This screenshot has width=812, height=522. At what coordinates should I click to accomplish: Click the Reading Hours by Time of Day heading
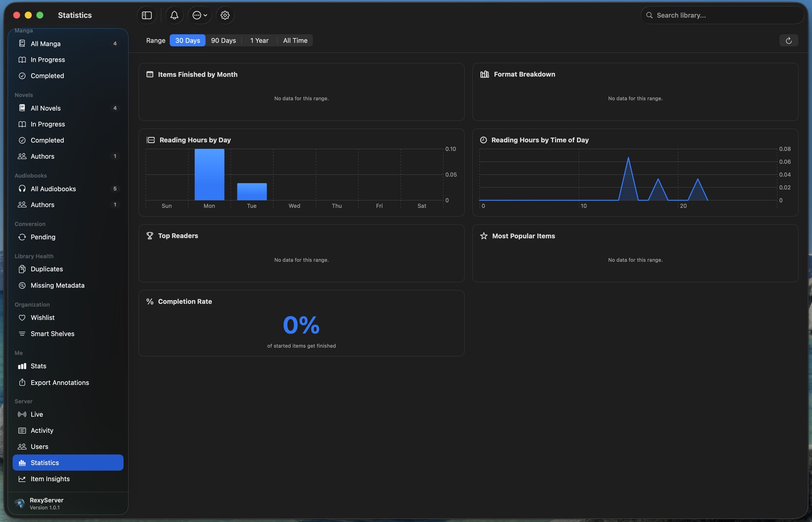point(540,140)
